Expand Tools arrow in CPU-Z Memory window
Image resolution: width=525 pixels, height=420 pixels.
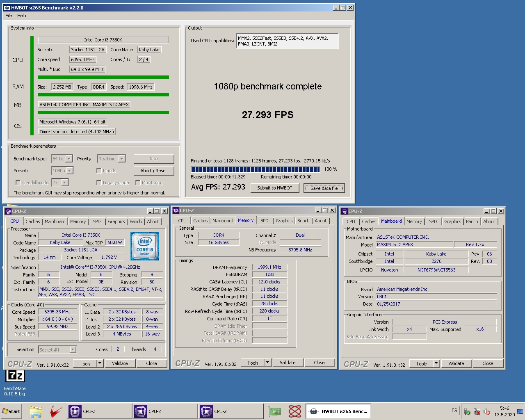(x=267, y=363)
